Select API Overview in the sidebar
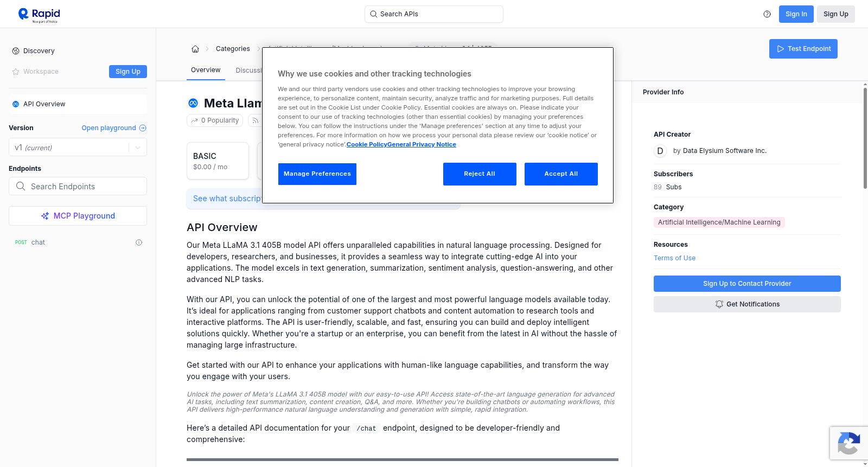868x467 pixels. [78, 104]
